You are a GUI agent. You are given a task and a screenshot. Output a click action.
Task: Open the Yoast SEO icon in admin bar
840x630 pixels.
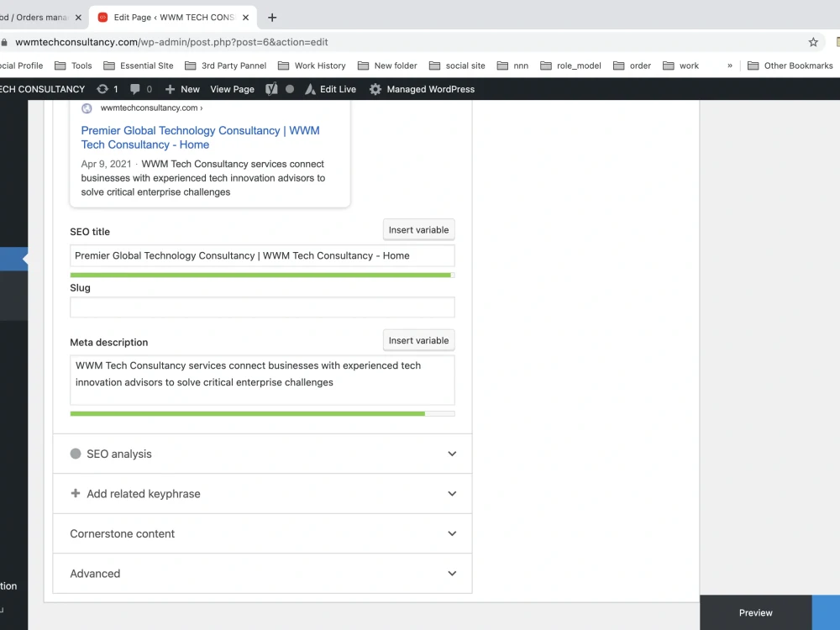(271, 90)
